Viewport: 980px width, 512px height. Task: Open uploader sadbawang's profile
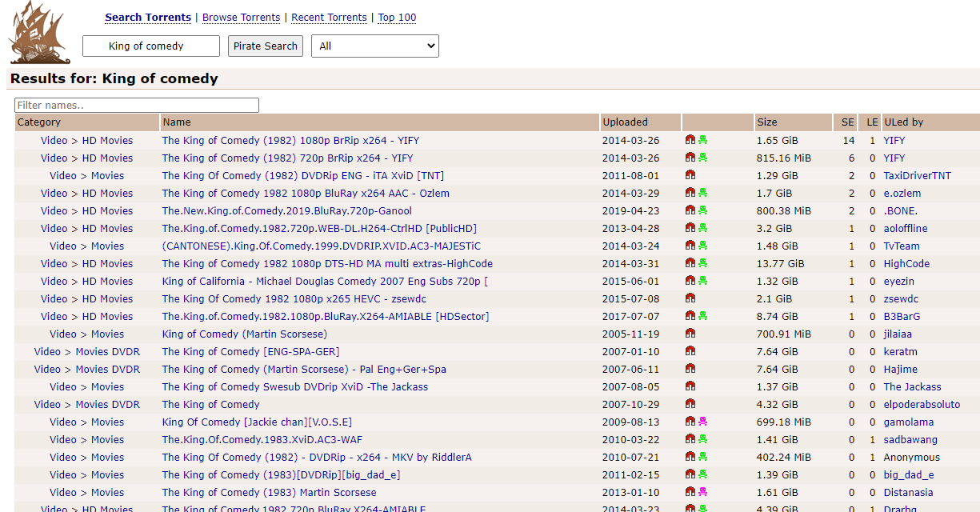pyautogui.click(x=910, y=439)
